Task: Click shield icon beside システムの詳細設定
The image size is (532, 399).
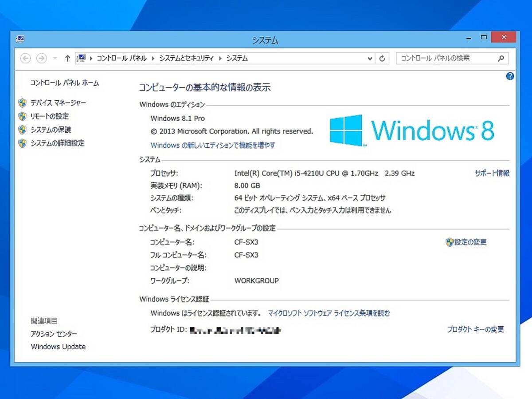Action: point(23,143)
